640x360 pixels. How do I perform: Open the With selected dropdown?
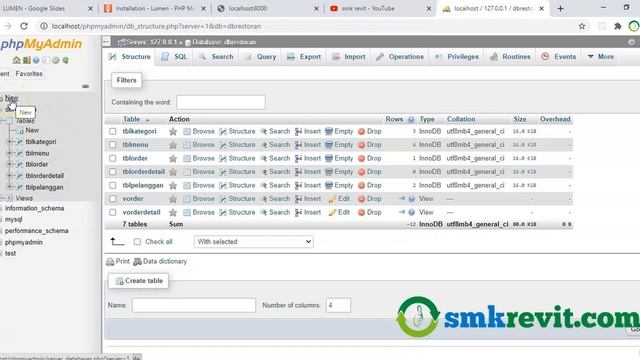pos(253,242)
